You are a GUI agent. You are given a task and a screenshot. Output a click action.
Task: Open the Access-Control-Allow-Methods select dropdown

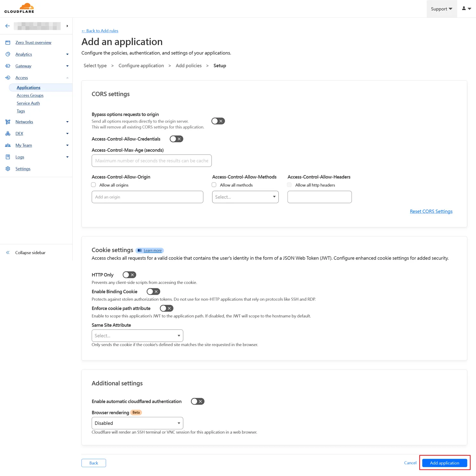click(x=245, y=197)
